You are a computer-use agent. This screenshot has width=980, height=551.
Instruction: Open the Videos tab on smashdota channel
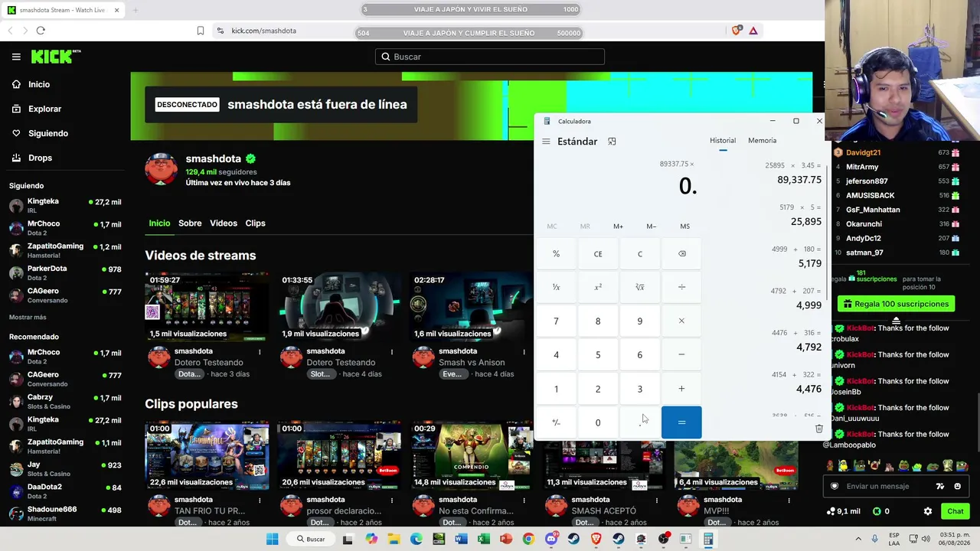224,223
